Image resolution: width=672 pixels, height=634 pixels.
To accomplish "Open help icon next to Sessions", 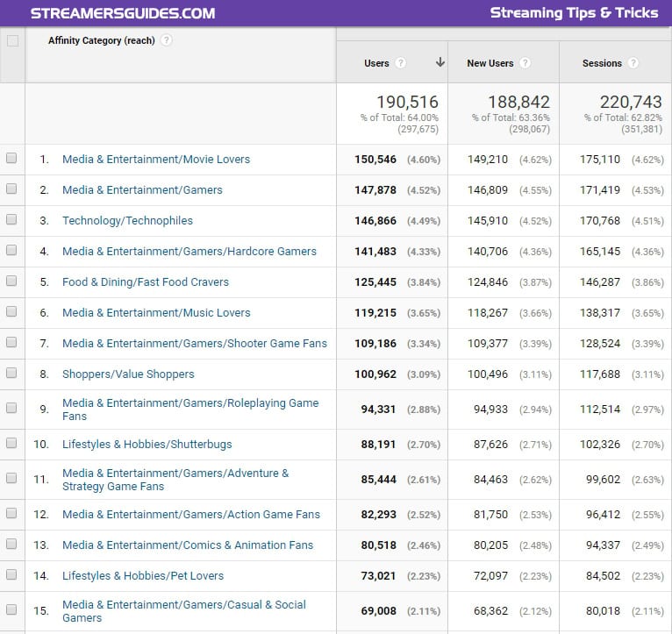I will pyautogui.click(x=633, y=63).
